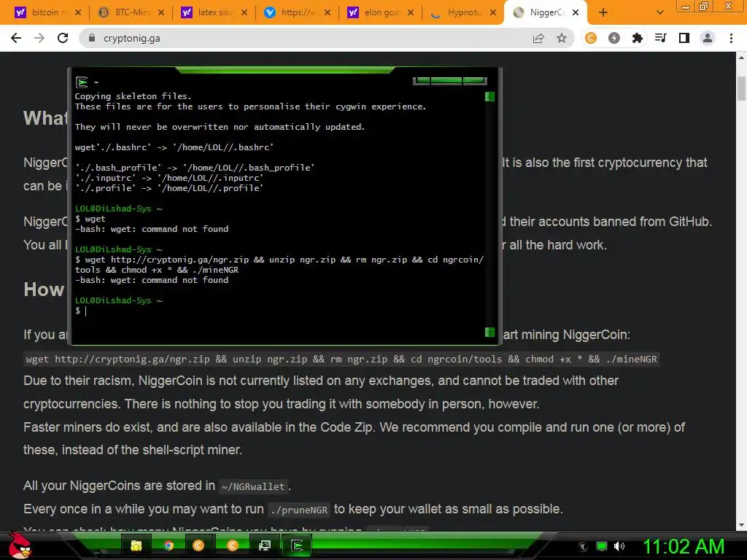Open the Angry Birds start button
This screenshot has width=747, height=560.
coord(20,545)
